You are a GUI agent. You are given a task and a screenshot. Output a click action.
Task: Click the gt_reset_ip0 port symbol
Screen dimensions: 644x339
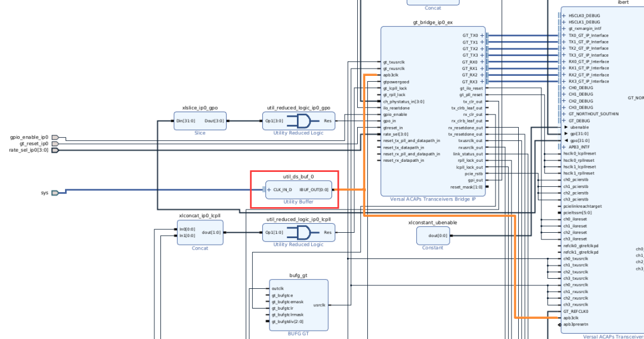click(x=55, y=144)
